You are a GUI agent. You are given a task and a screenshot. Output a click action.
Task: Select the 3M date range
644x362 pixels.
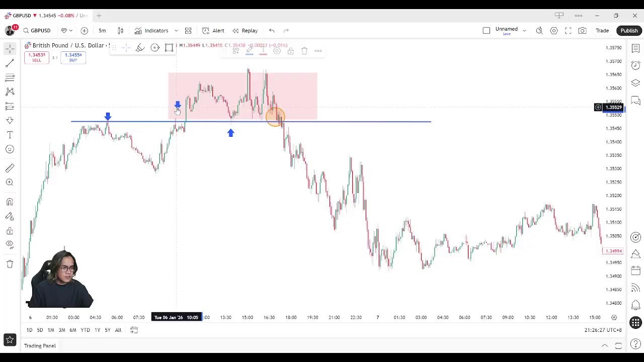click(x=61, y=330)
